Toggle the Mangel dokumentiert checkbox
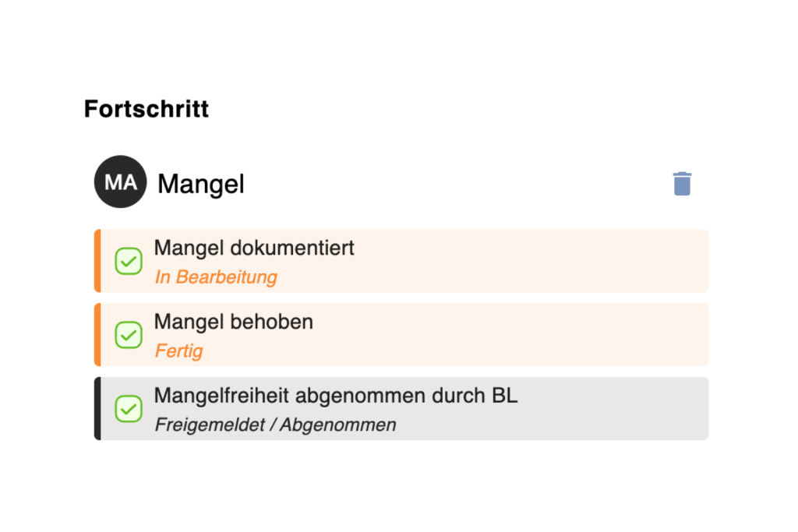 [129, 261]
